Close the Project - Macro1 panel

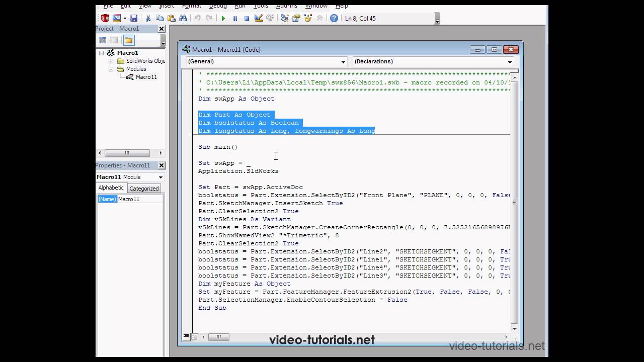162,29
